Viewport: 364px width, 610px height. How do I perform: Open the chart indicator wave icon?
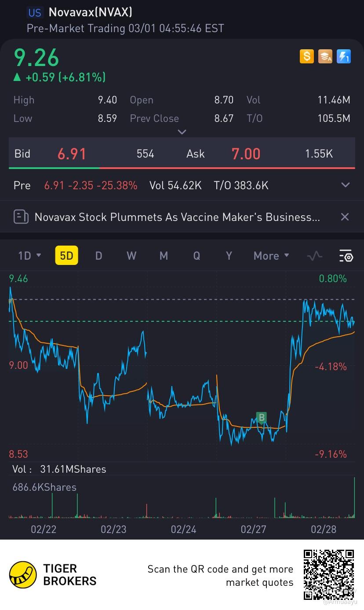[x=314, y=256]
